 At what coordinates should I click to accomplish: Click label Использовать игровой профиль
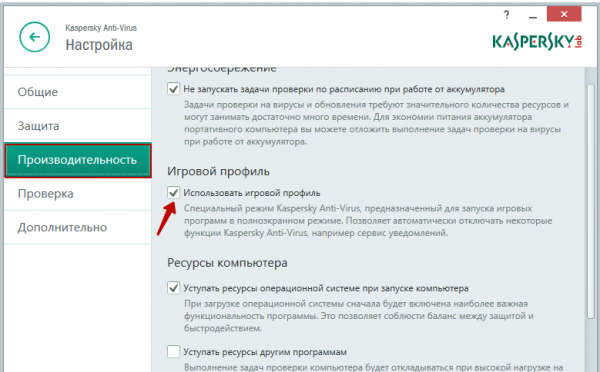coord(252,193)
